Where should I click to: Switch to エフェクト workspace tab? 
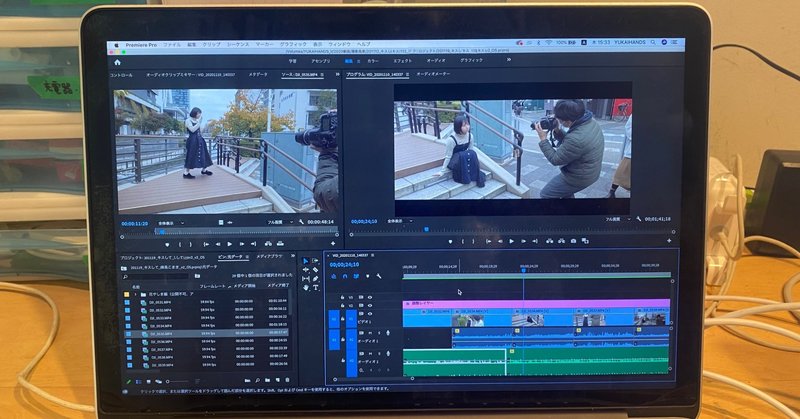[x=403, y=61]
